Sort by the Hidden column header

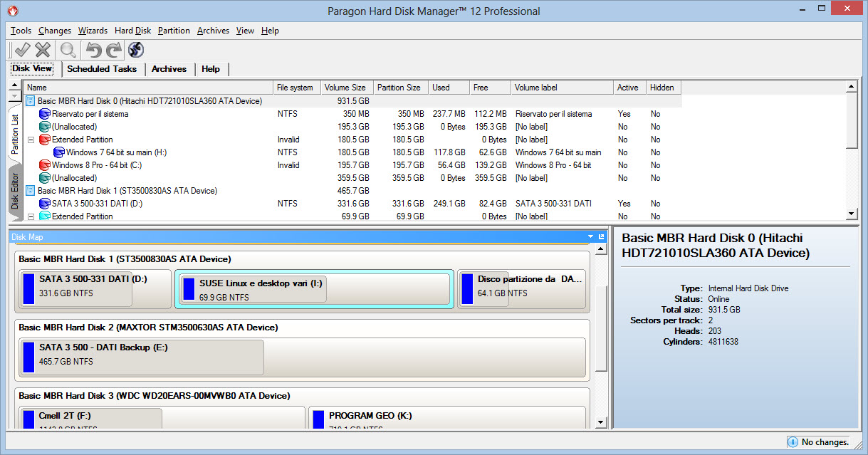coord(664,88)
